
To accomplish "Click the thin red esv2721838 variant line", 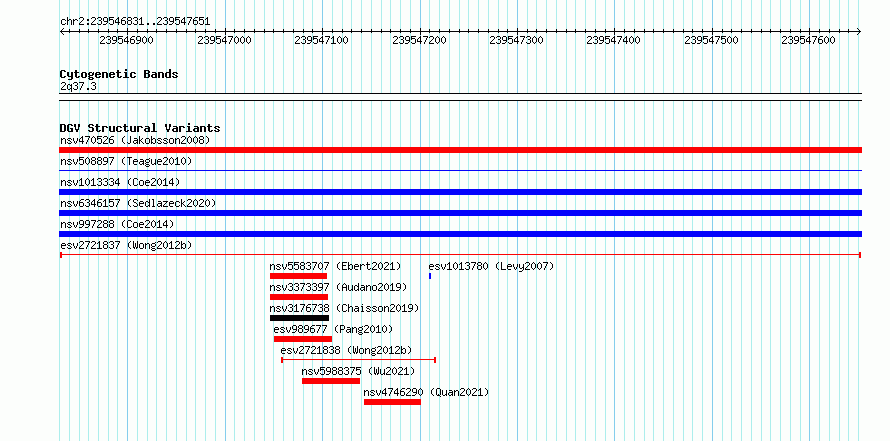I will pyautogui.click(x=358, y=360).
